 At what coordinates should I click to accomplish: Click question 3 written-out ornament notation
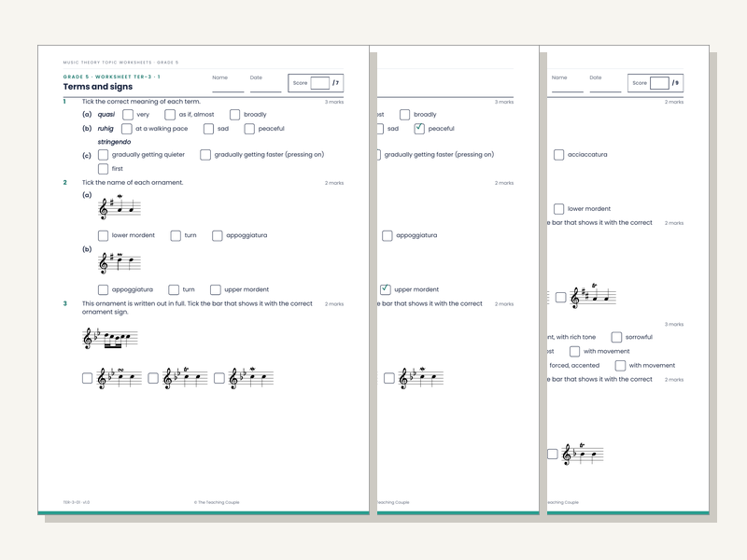(110, 338)
